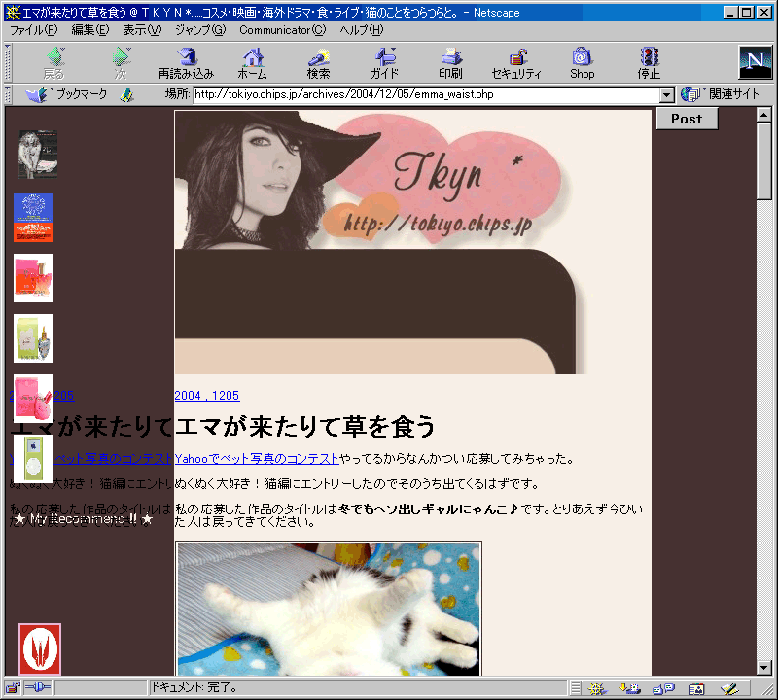Image resolution: width=778 pixels, height=700 pixels.
Task: Click the status text "ドキュメント: 完了。"
Action: click(194, 687)
